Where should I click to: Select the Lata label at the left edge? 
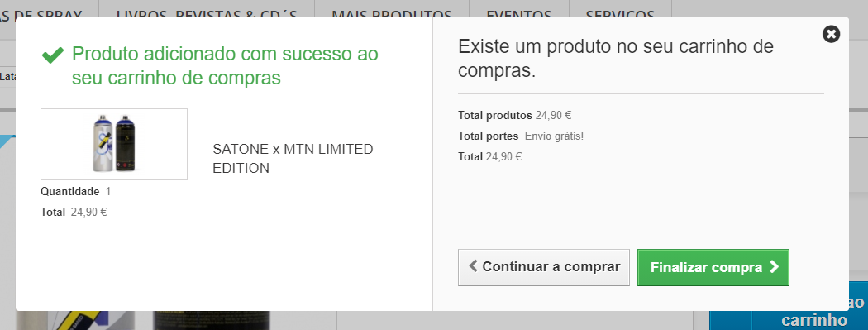point(7,78)
